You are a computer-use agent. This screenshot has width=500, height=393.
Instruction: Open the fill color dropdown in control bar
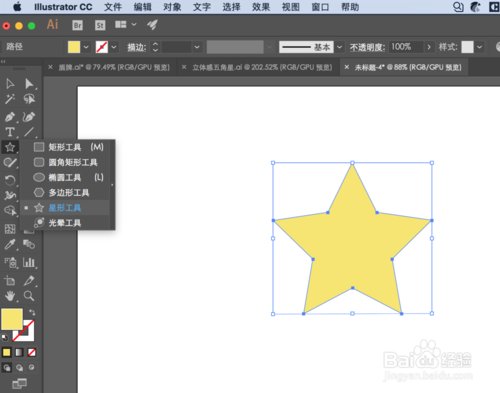(x=86, y=47)
